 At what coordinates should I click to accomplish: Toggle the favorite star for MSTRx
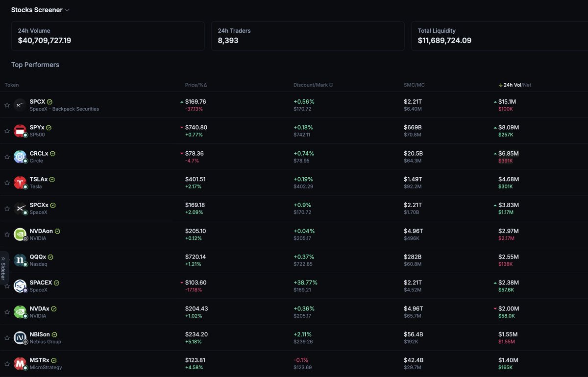point(7,364)
